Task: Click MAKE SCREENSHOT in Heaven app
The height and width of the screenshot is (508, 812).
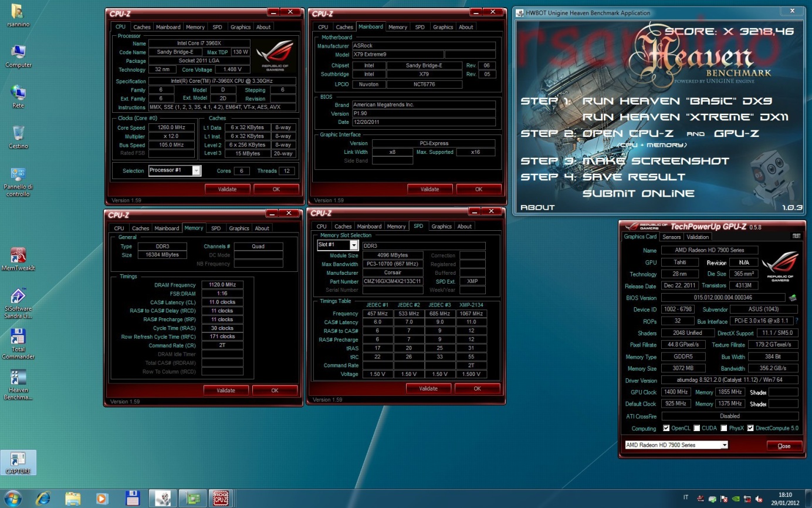Action: (x=655, y=161)
